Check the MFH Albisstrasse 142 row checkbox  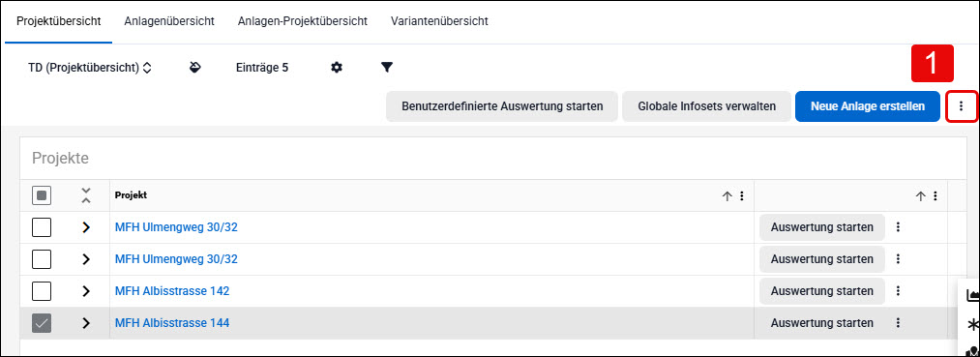pos(42,291)
